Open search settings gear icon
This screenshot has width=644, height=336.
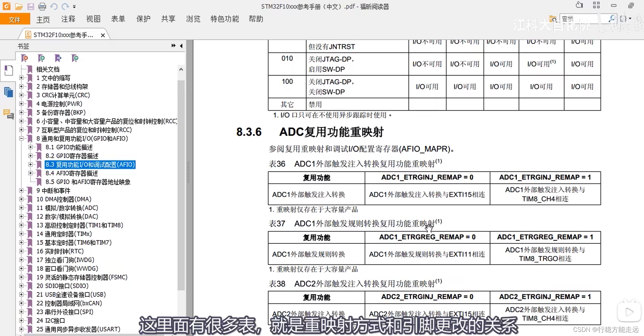tap(623, 19)
